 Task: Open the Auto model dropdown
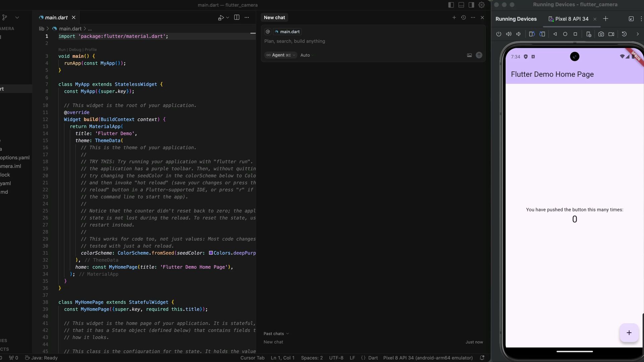pos(307,55)
